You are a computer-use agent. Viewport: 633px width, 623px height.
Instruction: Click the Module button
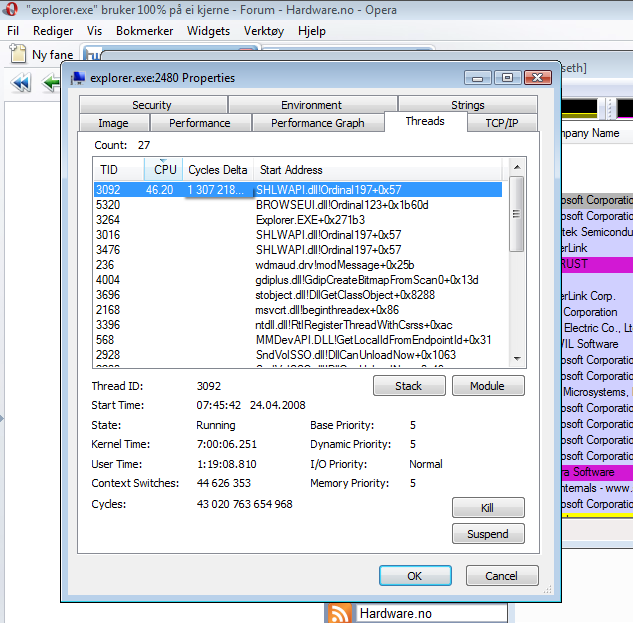[488, 386]
